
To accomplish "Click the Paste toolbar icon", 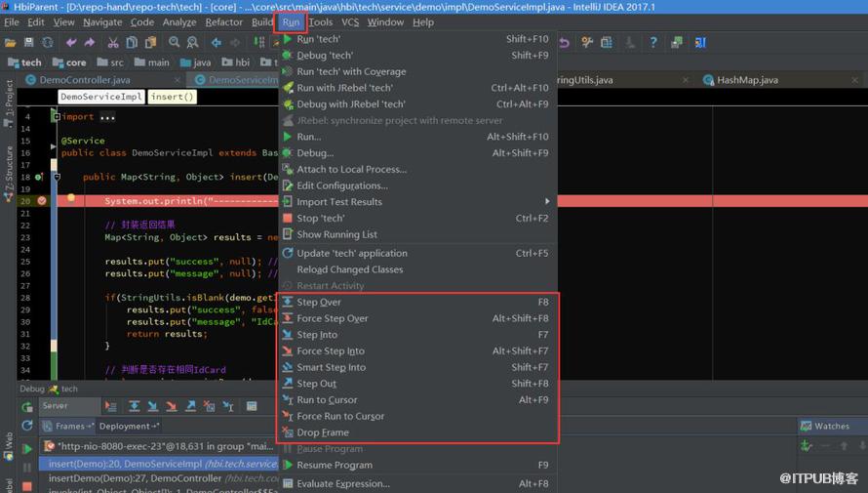I will tap(150, 43).
